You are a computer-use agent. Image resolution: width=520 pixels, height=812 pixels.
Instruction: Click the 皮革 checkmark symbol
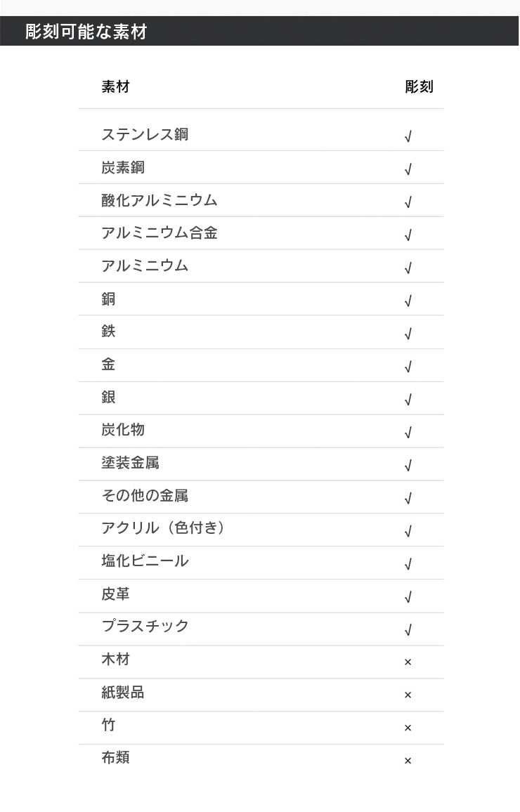(408, 596)
